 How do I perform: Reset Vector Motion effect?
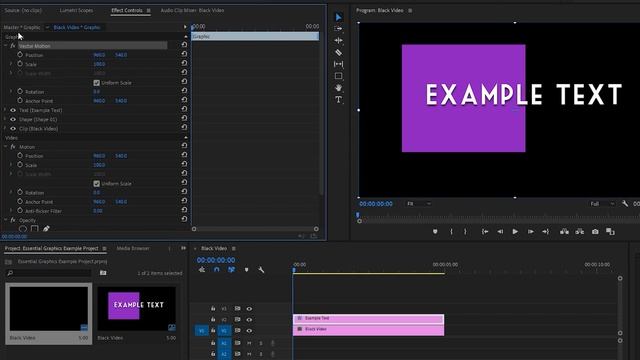(184, 45)
